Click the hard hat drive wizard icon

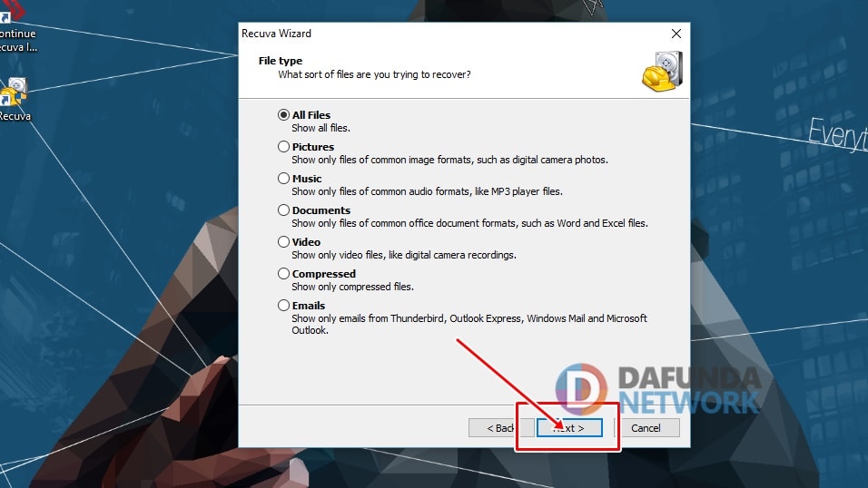click(661, 72)
